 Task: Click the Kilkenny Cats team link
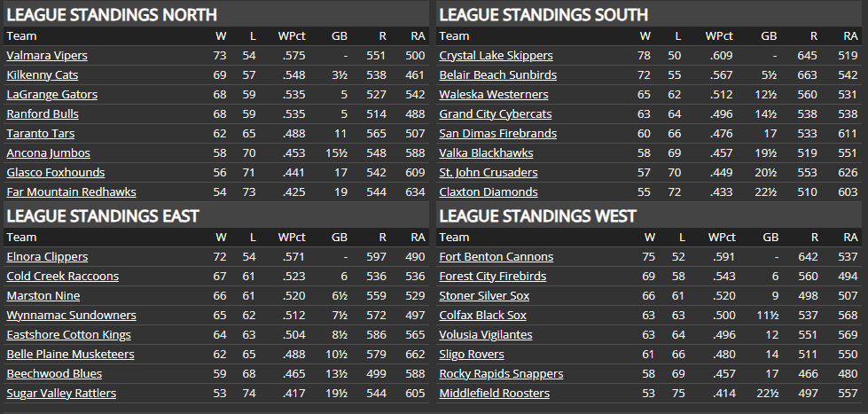(x=43, y=75)
